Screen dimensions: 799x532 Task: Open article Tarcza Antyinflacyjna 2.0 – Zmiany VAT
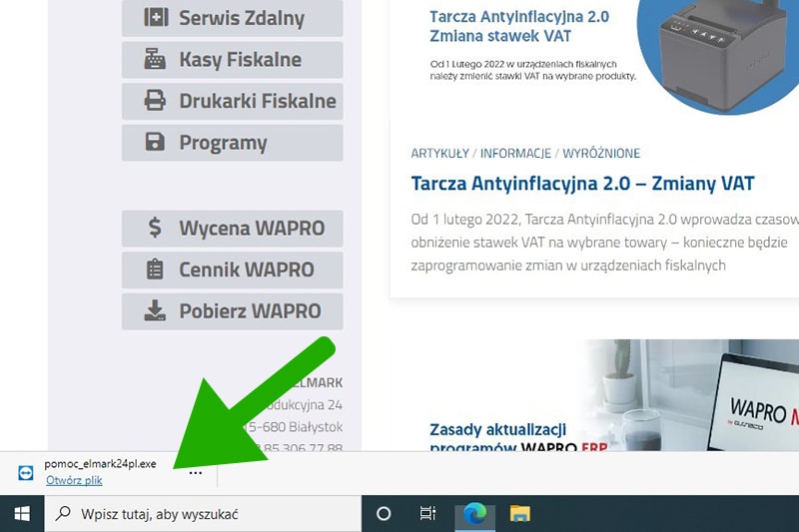click(x=582, y=184)
